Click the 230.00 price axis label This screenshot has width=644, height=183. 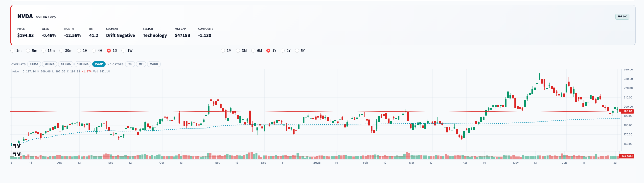pyautogui.click(x=628, y=79)
